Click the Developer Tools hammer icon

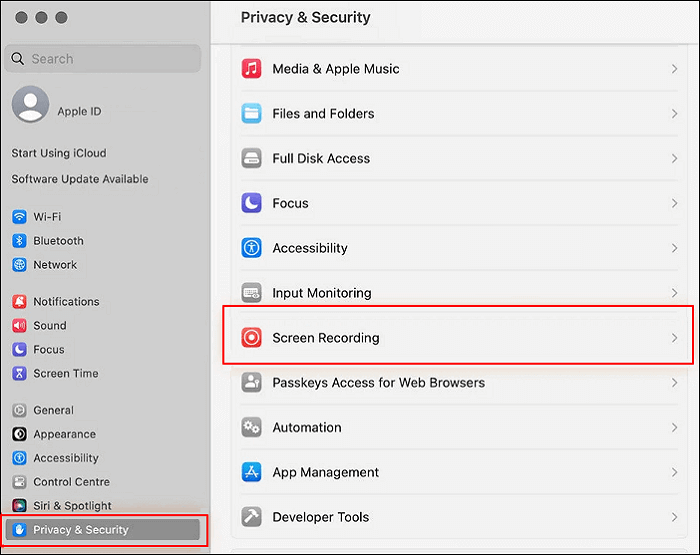pos(251,517)
